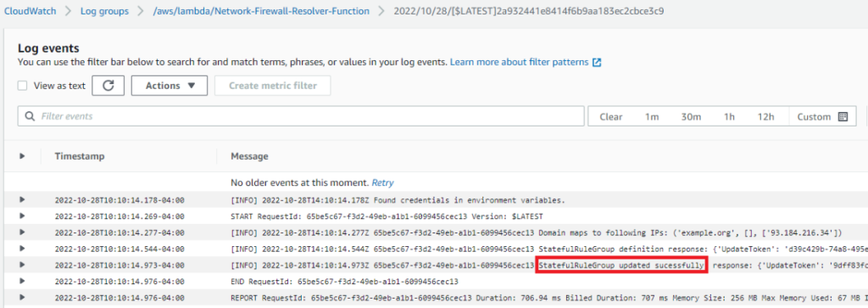The width and height of the screenshot is (868, 308).
Task: Select timestamp 2022-10-28T10:10:14.178-04:00
Action: coord(120,200)
